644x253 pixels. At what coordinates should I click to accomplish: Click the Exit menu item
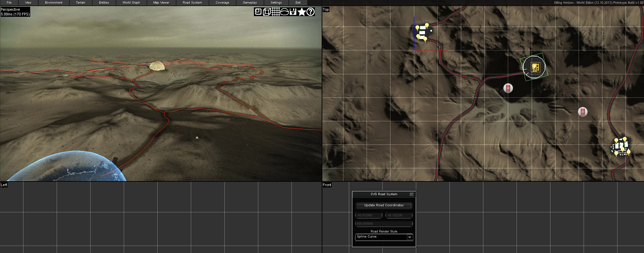298,3
